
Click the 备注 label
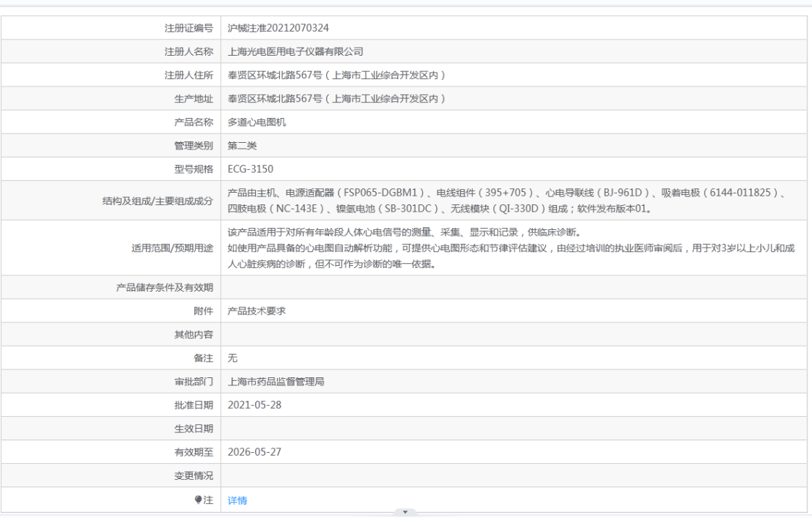pos(204,358)
